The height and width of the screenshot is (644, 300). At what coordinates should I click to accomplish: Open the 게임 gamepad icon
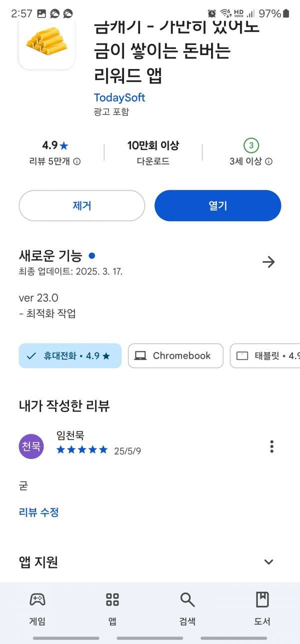click(x=37, y=599)
